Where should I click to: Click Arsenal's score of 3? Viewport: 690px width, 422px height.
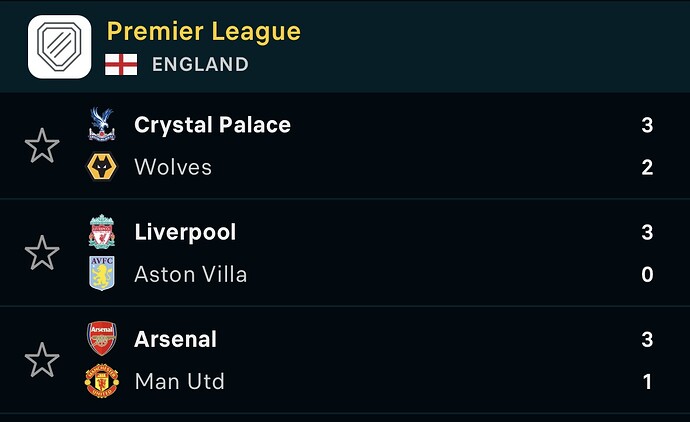pos(647,339)
